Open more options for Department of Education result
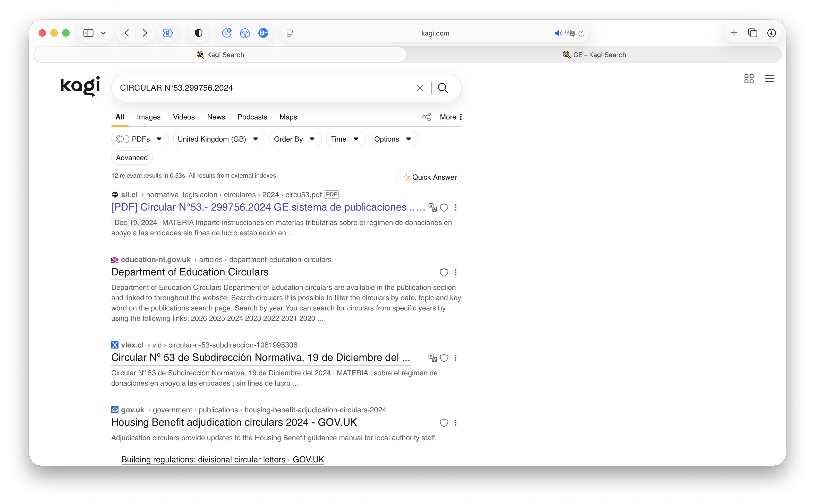Screen dimensions: 815x504 [455, 272]
